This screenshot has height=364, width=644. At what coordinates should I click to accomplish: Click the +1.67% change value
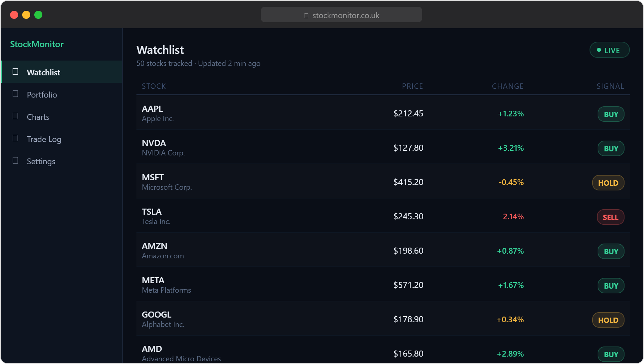(x=511, y=286)
